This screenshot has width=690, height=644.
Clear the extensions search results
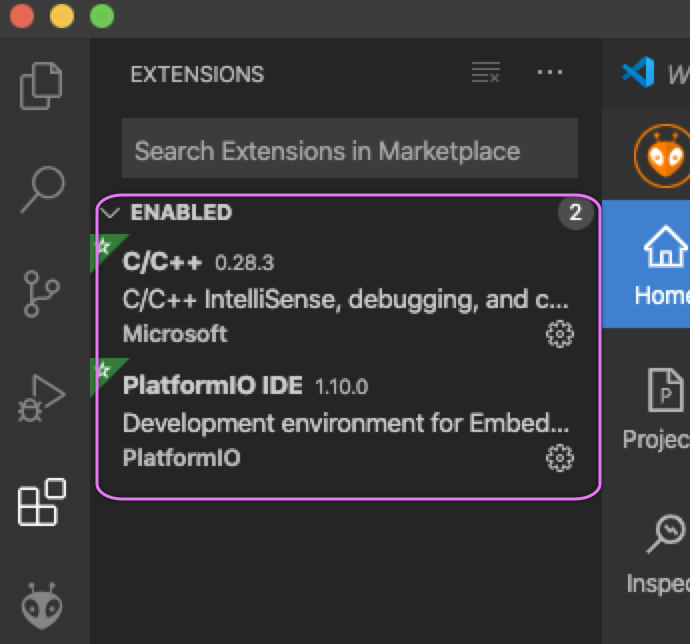(486, 73)
